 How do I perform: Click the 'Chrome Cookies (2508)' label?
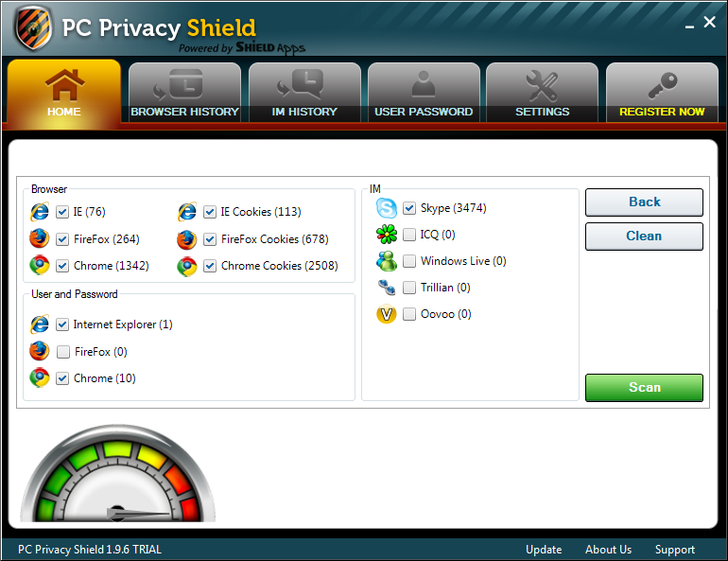click(280, 266)
